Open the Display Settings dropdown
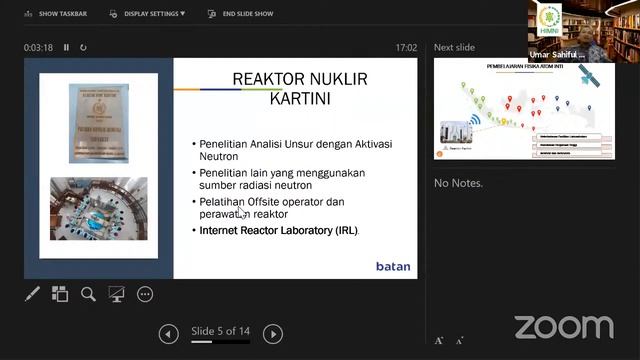The height and width of the screenshot is (360, 640). (147, 14)
